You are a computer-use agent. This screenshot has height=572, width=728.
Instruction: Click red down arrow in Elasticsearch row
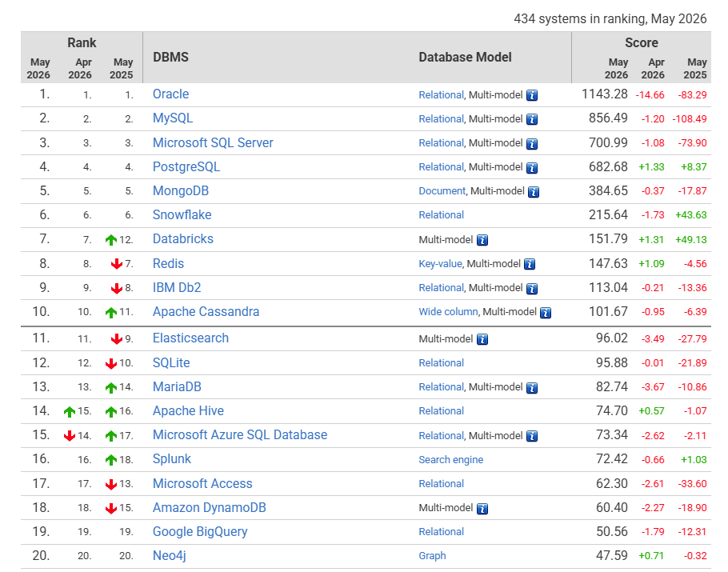pos(117,339)
